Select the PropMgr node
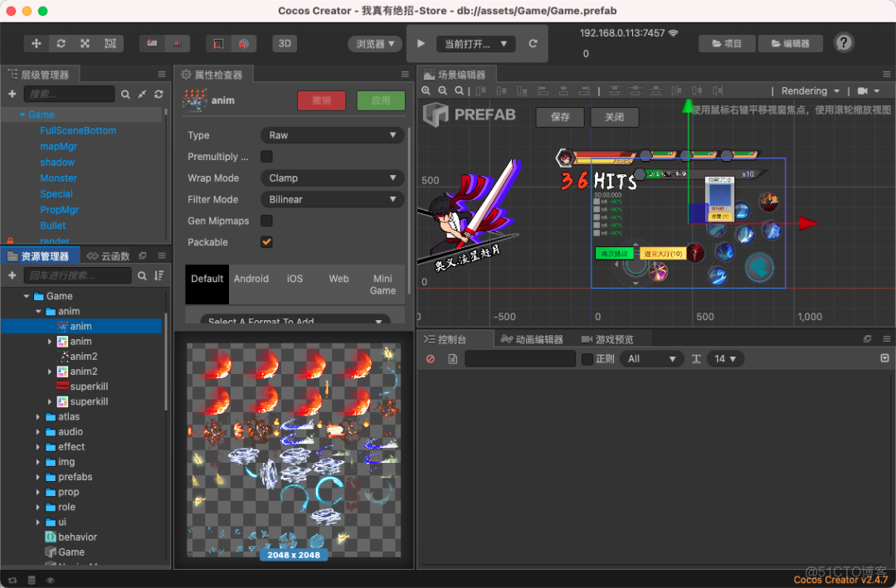 pos(60,210)
